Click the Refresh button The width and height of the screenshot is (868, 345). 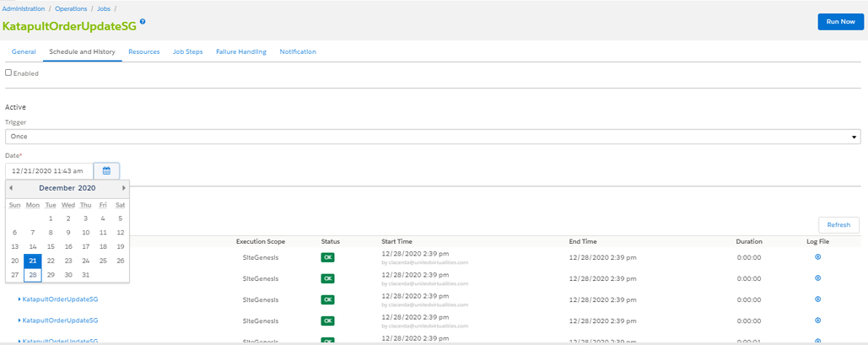[x=838, y=225]
